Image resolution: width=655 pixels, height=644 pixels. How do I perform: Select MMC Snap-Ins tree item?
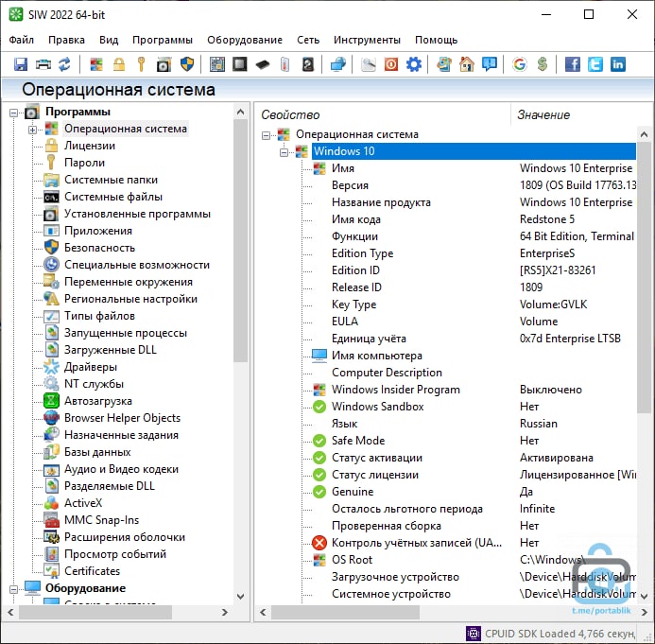pyautogui.click(x=101, y=520)
